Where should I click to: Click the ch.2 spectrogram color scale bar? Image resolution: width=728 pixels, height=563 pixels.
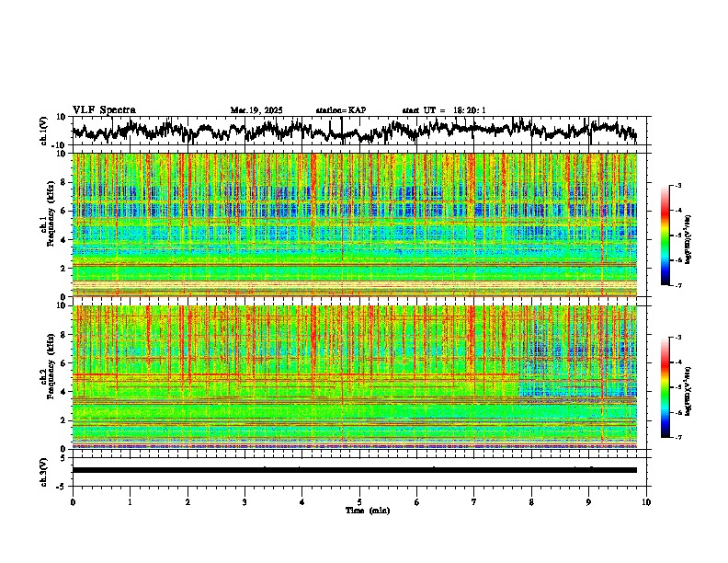point(665,387)
